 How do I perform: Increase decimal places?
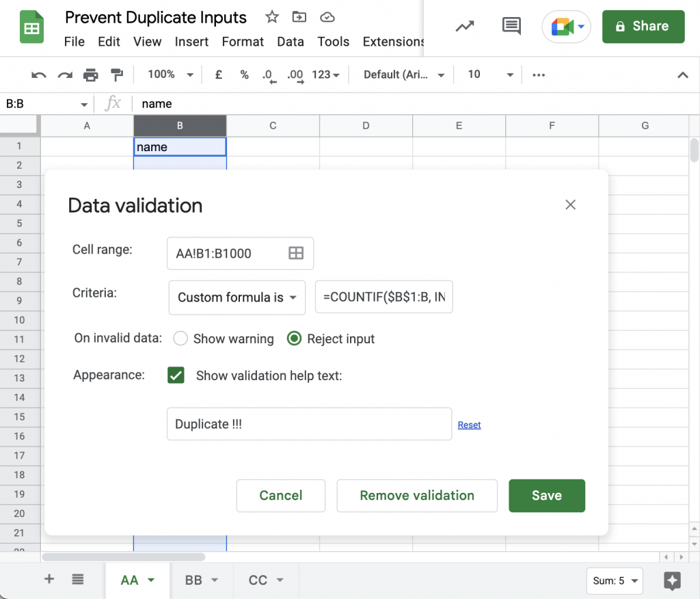295,75
